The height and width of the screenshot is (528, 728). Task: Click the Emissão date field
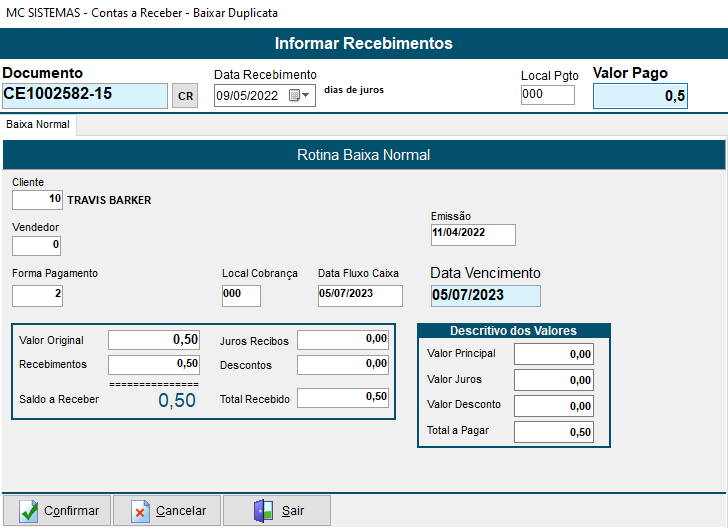coord(473,235)
